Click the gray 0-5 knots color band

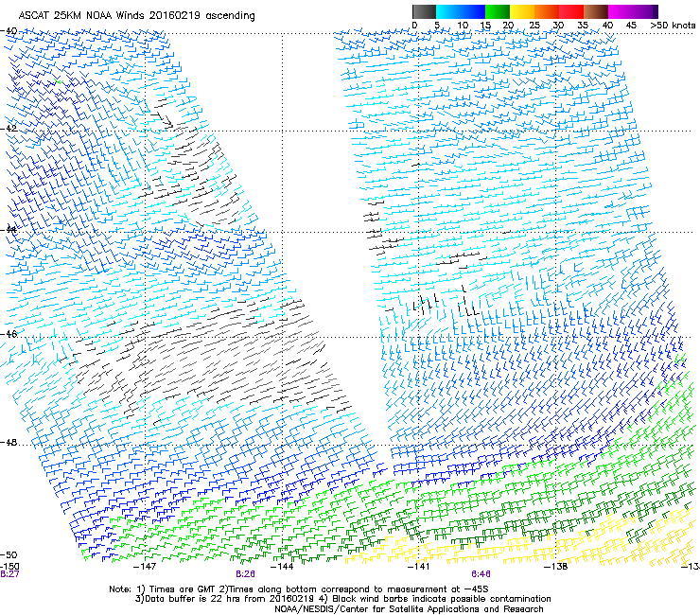[424, 11]
